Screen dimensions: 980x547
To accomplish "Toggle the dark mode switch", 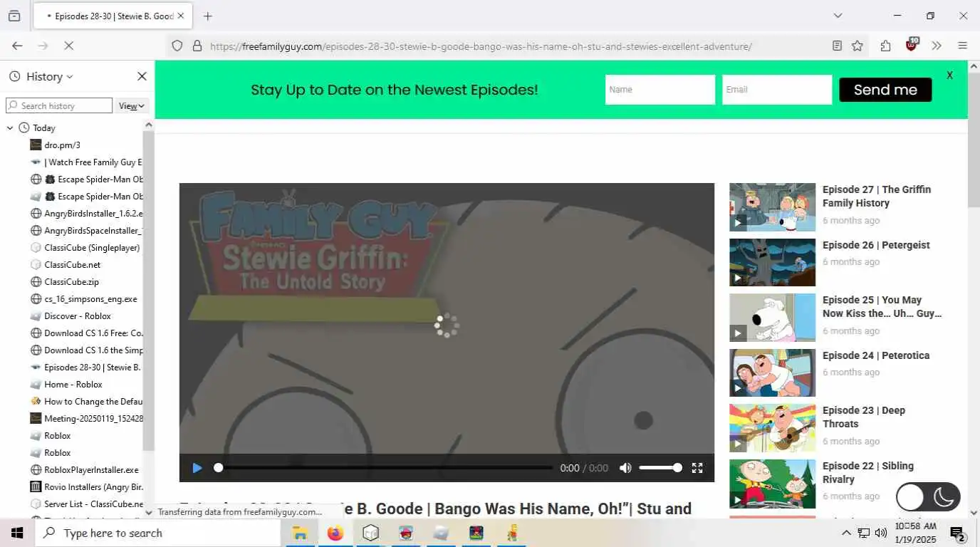I will pos(928,497).
